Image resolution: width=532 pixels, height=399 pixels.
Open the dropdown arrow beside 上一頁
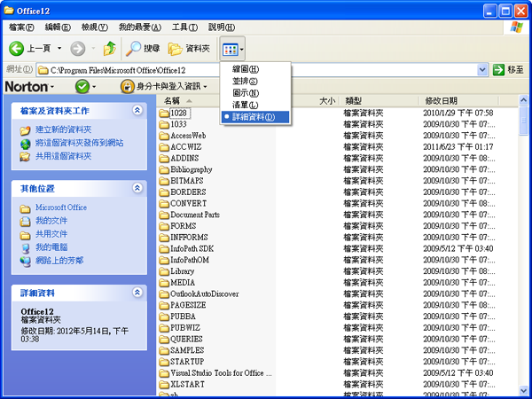pos(59,49)
